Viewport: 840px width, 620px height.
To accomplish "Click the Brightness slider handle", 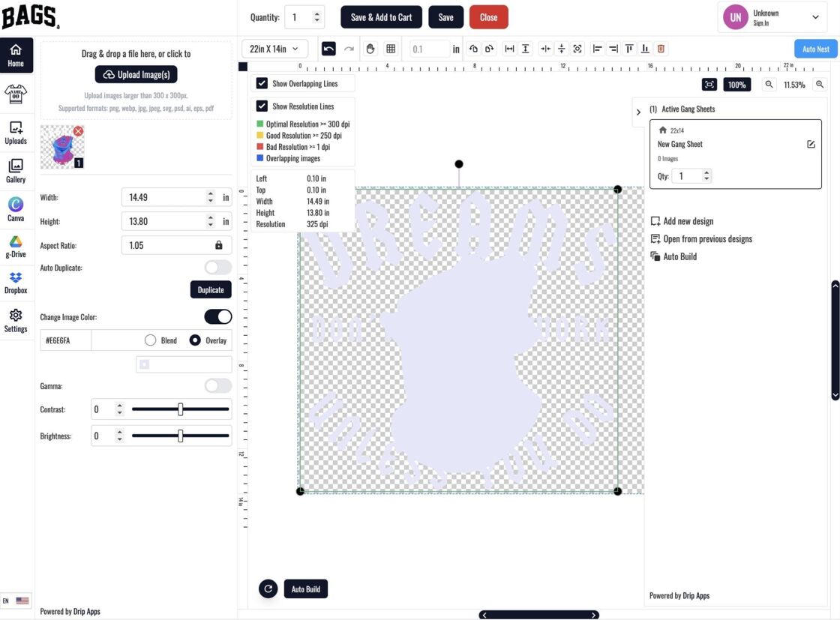I will (181, 436).
